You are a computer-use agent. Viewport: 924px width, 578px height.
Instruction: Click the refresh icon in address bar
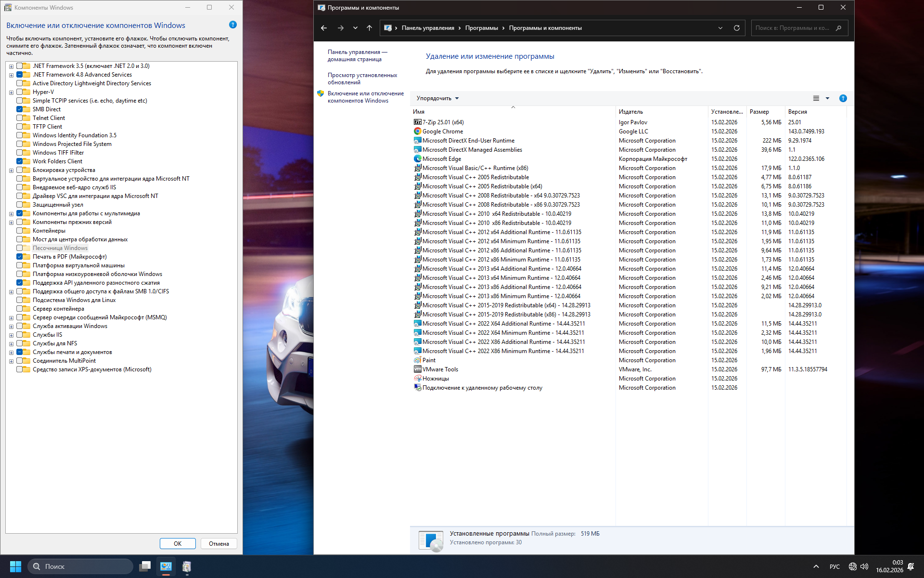pos(736,28)
